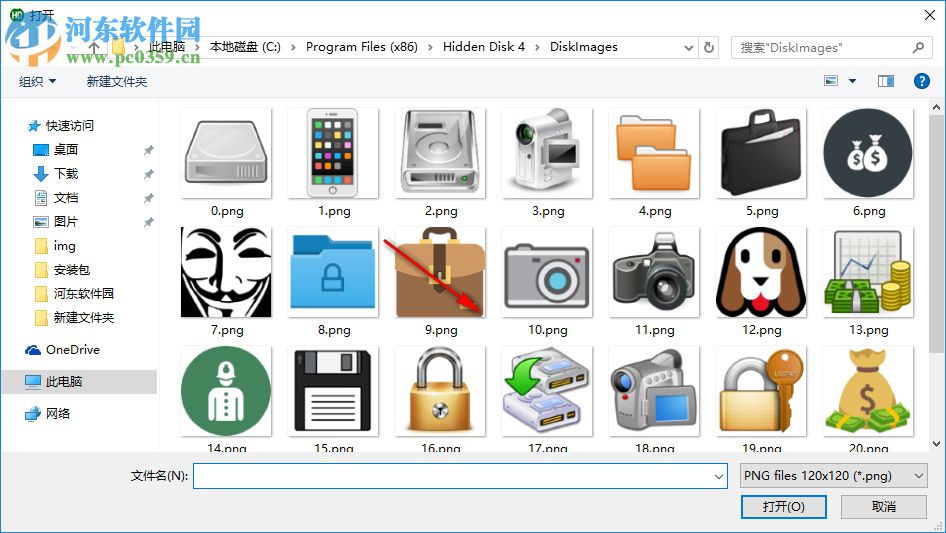Pick the 19.png padlock with key image
The image size is (946, 533).
pos(761,391)
